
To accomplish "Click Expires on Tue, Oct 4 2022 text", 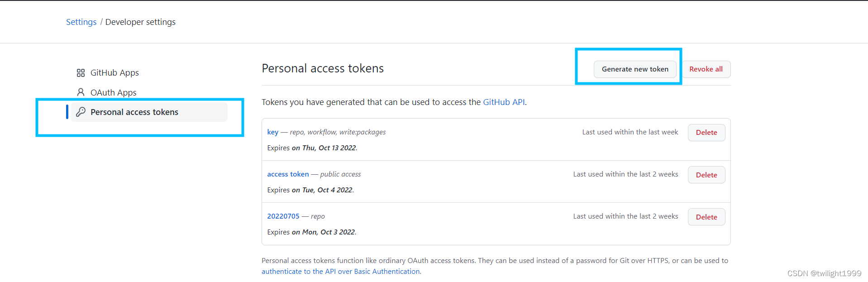I will [x=310, y=190].
